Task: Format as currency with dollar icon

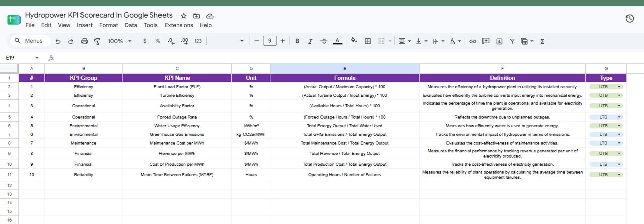Action: point(145,41)
